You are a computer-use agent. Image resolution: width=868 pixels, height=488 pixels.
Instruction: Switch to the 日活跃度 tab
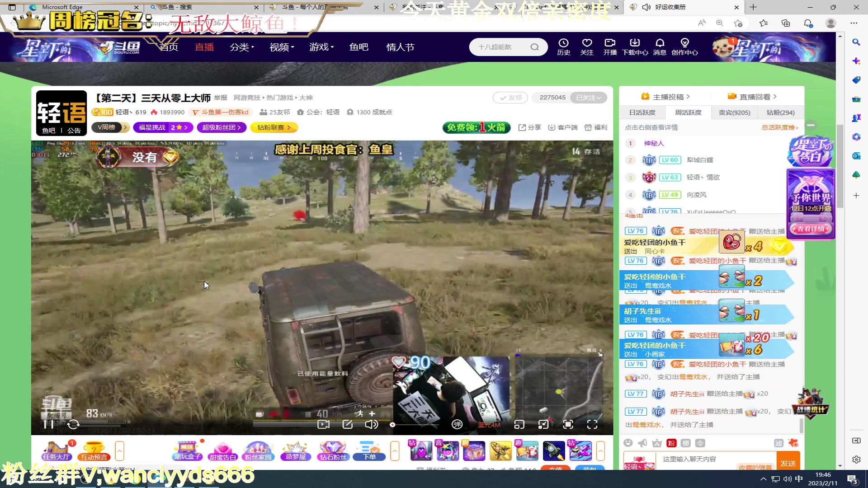(642, 113)
